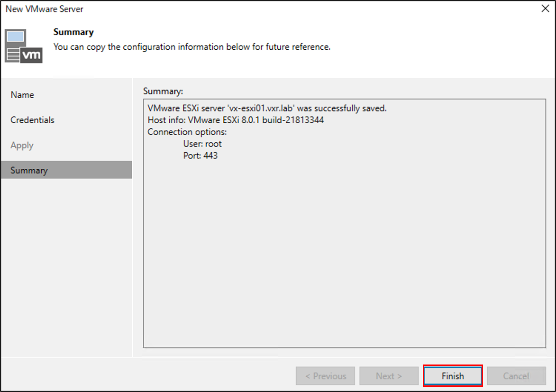Go to the Summary wizard step
The height and width of the screenshot is (392, 556).
click(x=66, y=170)
